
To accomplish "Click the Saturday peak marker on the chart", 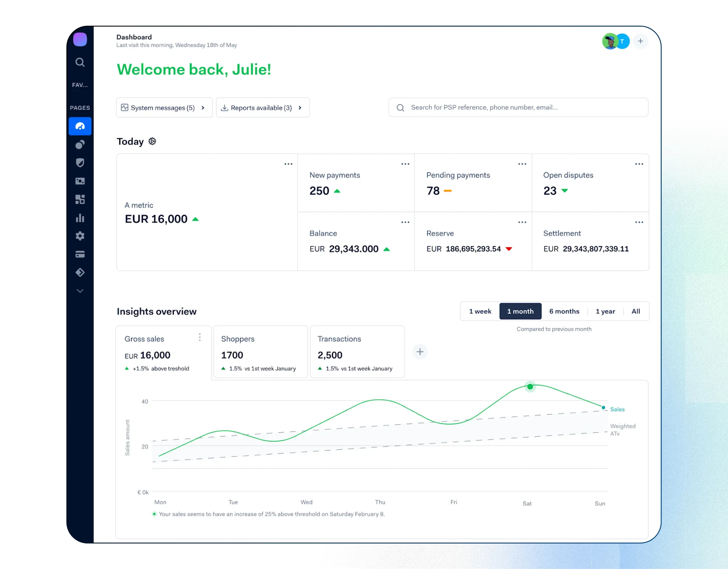I will tap(530, 387).
